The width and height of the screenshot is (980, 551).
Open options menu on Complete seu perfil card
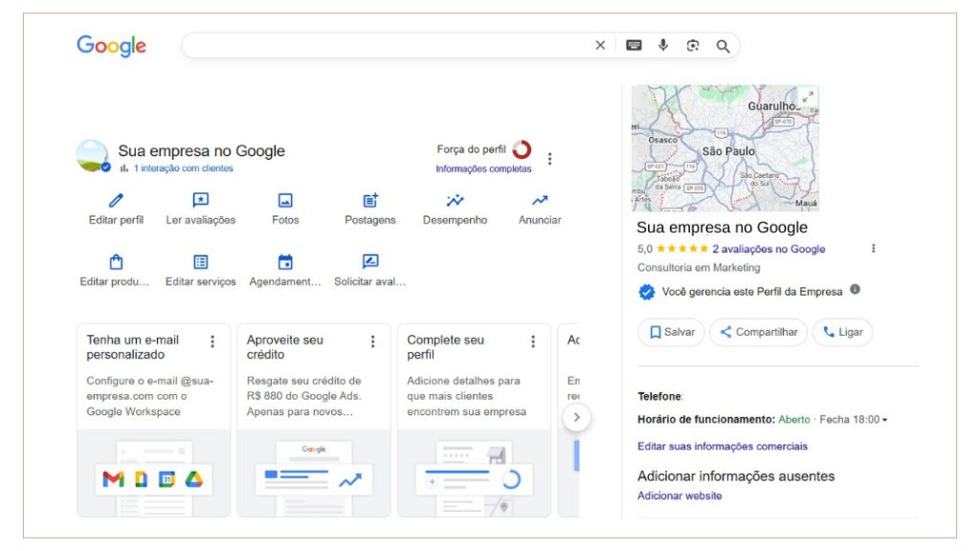coord(533,342)
